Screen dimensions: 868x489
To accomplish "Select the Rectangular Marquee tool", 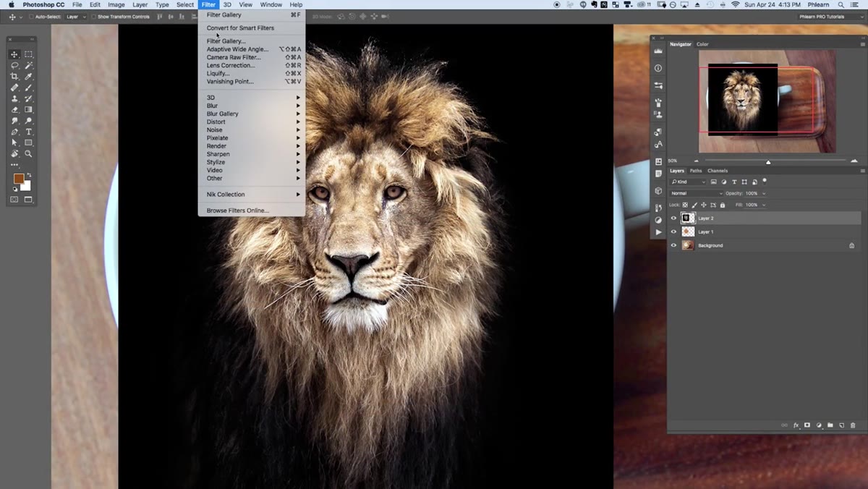I will tap(28, 54).
